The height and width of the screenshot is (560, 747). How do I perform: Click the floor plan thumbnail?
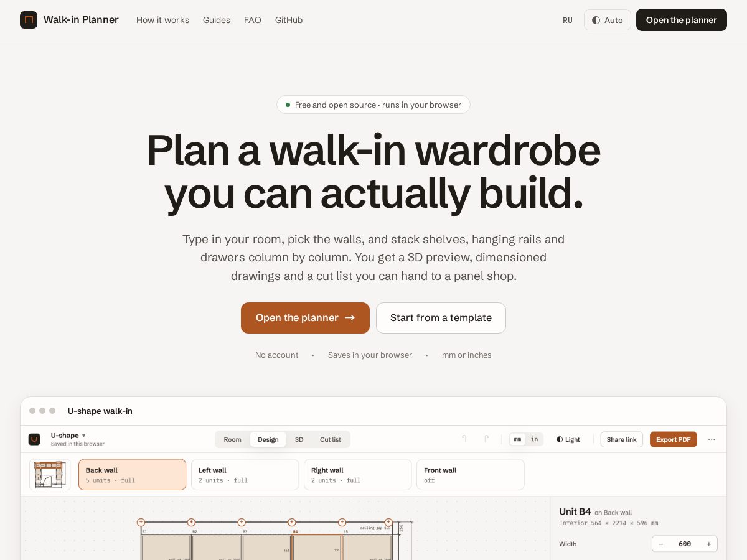coord(50,475)
